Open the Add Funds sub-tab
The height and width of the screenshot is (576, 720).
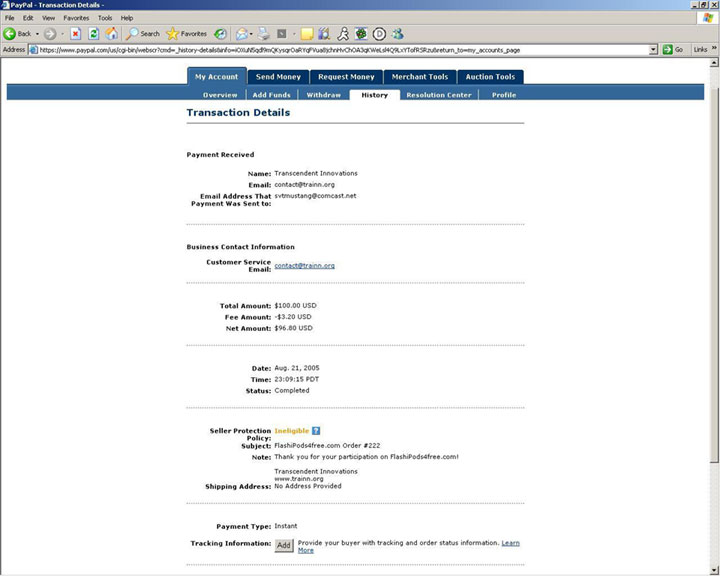pos(271,95)
